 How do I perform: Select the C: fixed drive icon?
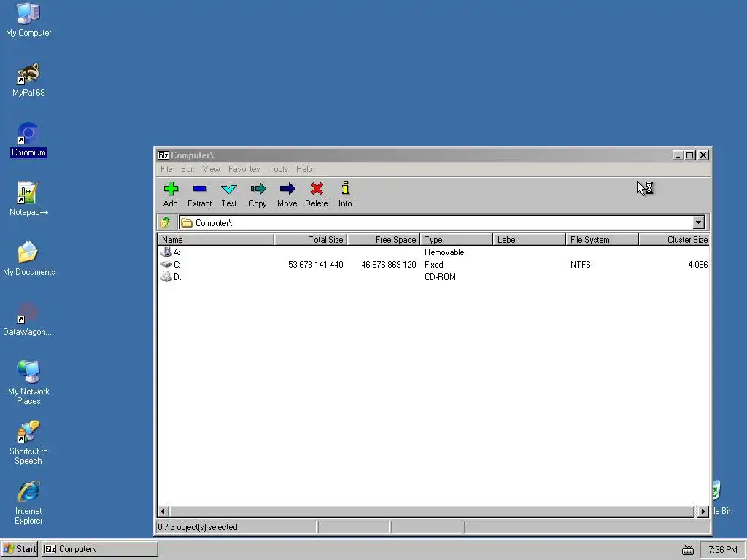[x=166, y=264]
